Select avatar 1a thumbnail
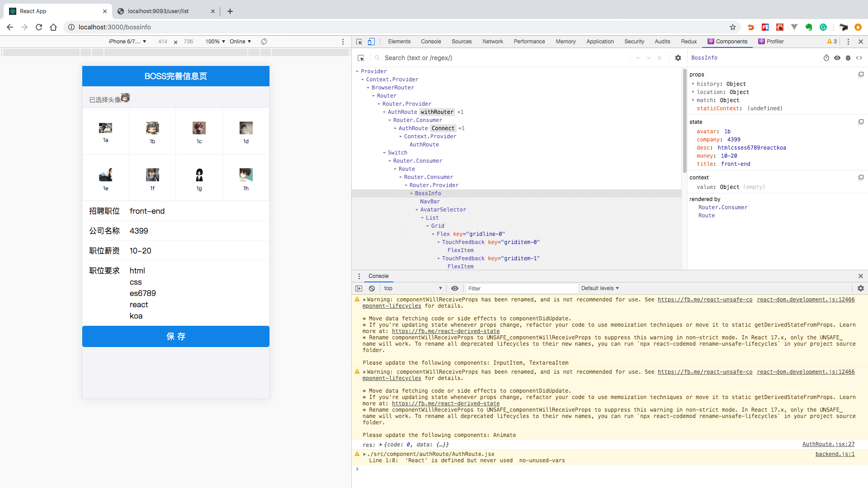The image size is (868, 488). click(x=105, y=128)
